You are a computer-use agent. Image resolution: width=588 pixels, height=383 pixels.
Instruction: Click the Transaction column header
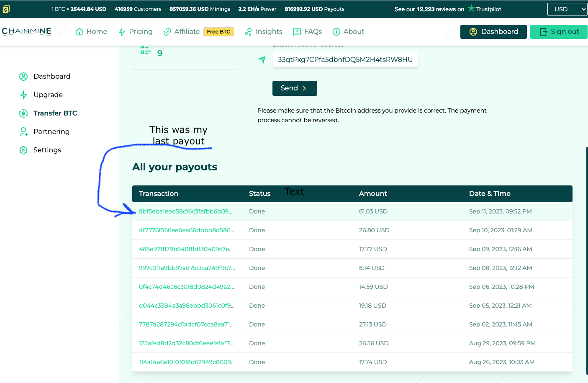pyautogui.click(x=159, y=194)
